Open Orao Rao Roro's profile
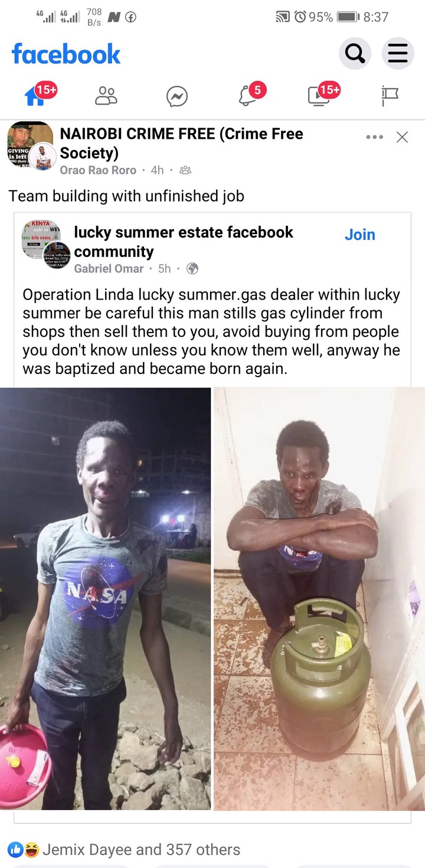This screenshot has width=425, height=868. (x=98, y=170)
